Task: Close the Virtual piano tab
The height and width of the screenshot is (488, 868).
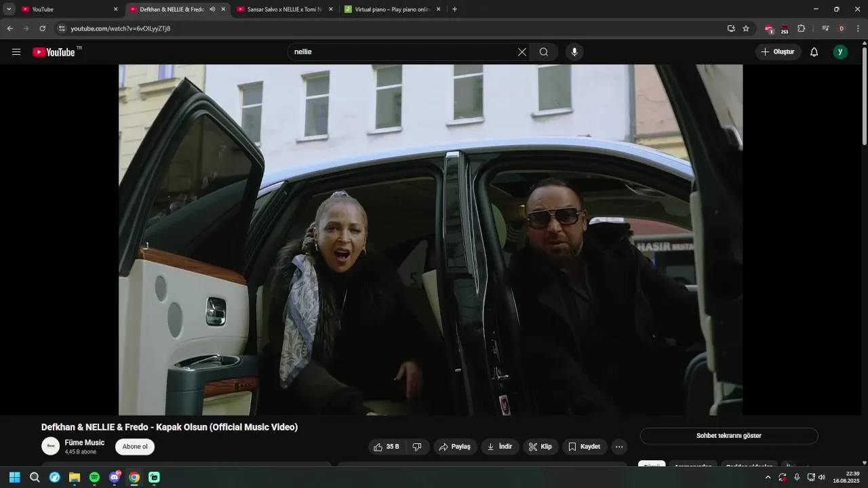Action: [x=438, y=9]
